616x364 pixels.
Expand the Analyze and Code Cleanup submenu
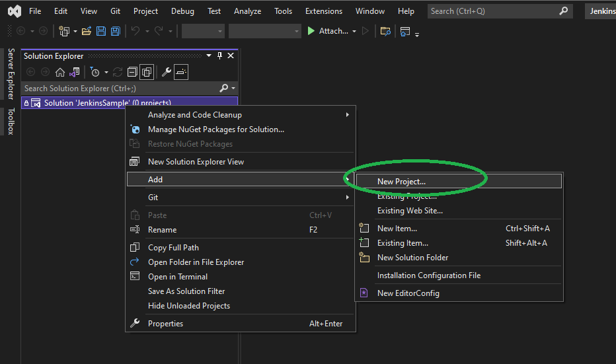click(x=347, y=115)
